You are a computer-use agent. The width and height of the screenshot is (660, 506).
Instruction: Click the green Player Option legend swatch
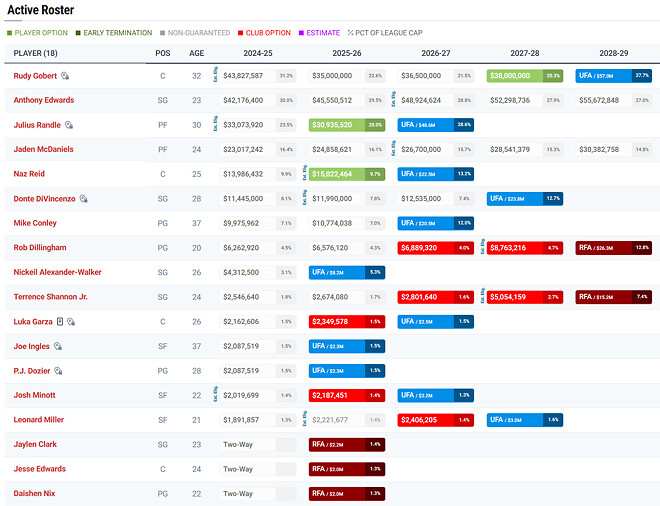(10, 33)
